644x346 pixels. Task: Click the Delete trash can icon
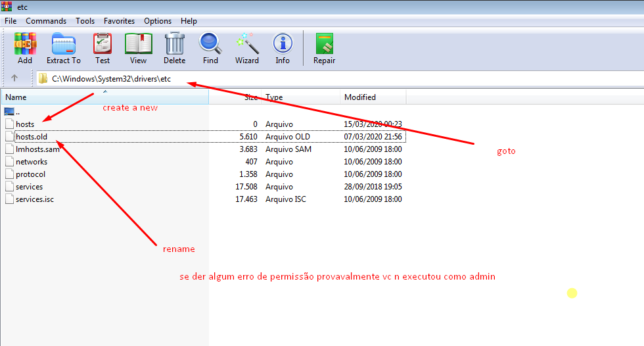pyautogui.click(x=175, y=44)
